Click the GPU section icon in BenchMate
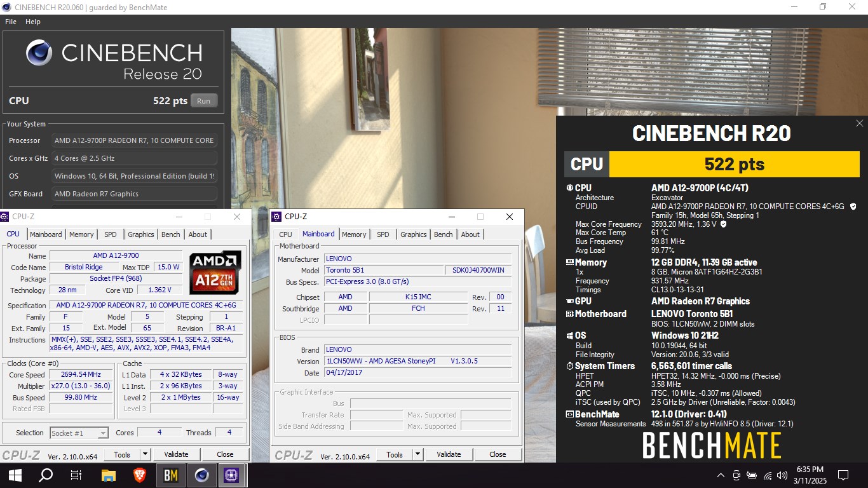This screenshot has width=868, height=488. 569,301
